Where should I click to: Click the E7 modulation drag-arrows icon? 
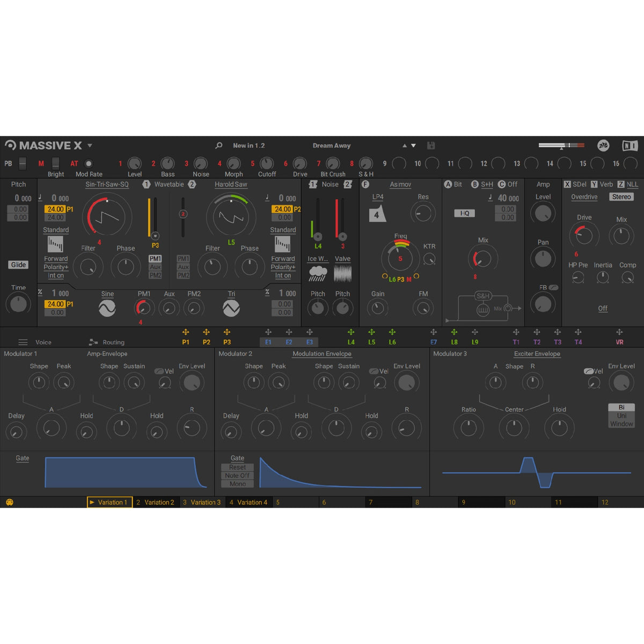(434, 332)
